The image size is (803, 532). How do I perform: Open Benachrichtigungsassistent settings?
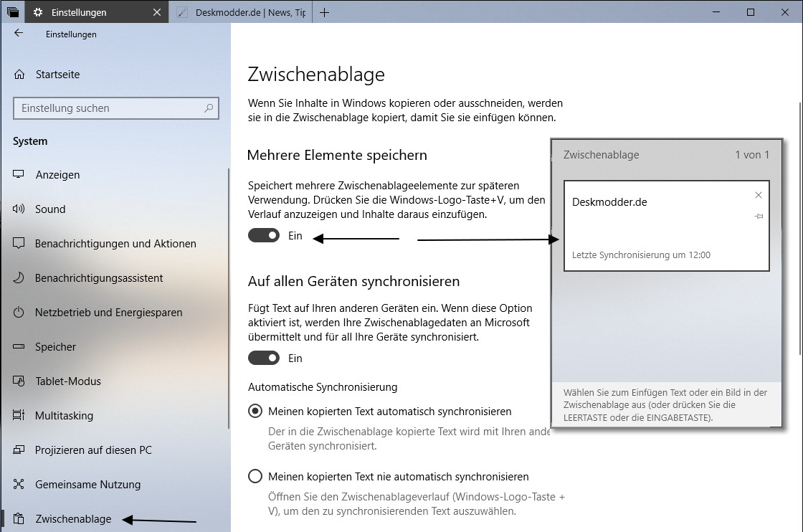[x=115, y=278]
